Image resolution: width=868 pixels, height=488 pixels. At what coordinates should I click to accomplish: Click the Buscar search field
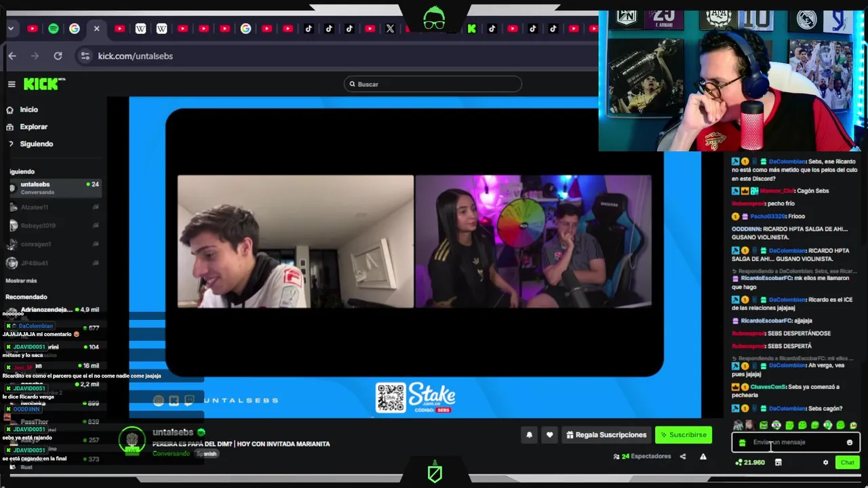click(x=433, y=84)
